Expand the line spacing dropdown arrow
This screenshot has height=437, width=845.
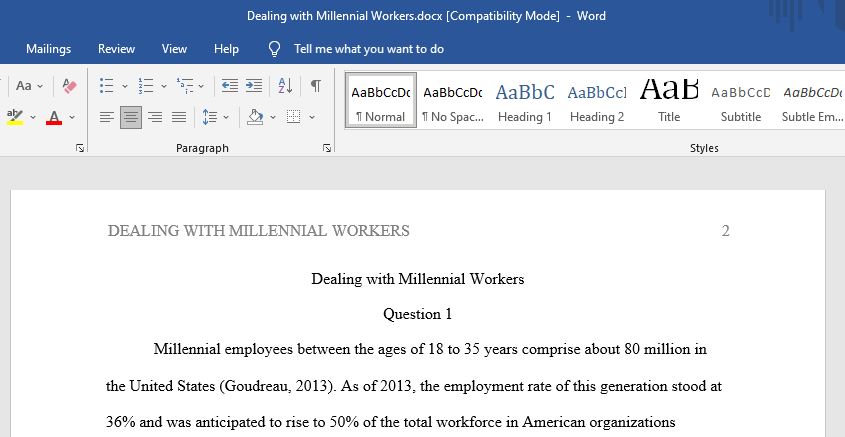pyautogui.click(x=226, y=117)
